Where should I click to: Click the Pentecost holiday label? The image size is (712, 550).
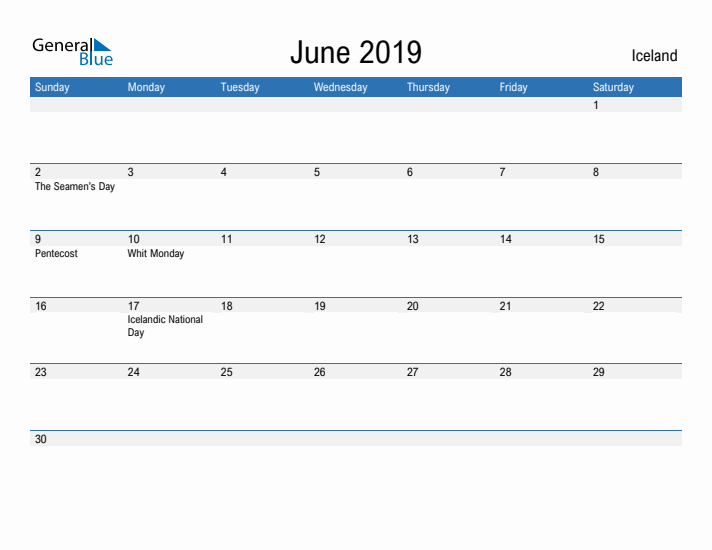coord(56,253)
